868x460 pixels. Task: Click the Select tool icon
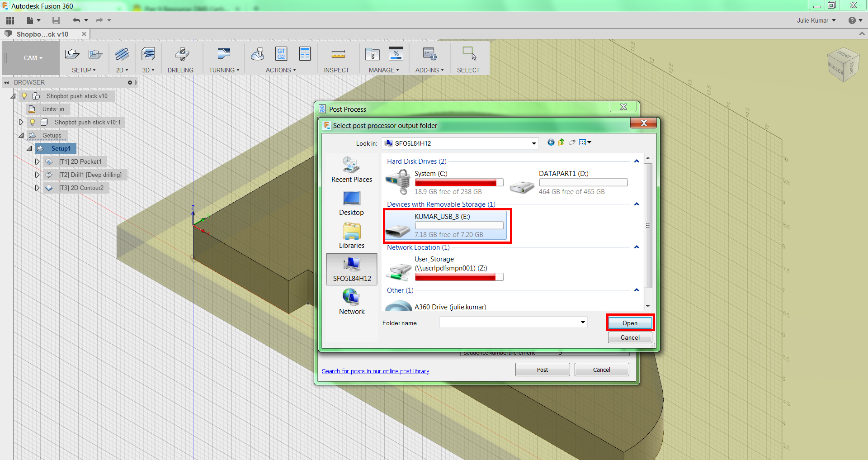tap(469, 54)
